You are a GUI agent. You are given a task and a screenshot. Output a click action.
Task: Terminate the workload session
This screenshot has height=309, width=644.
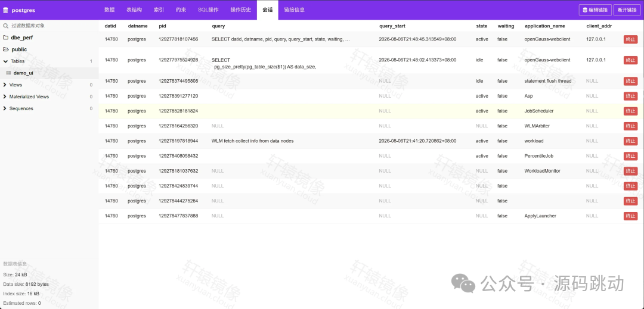click(x=630, y=141)
